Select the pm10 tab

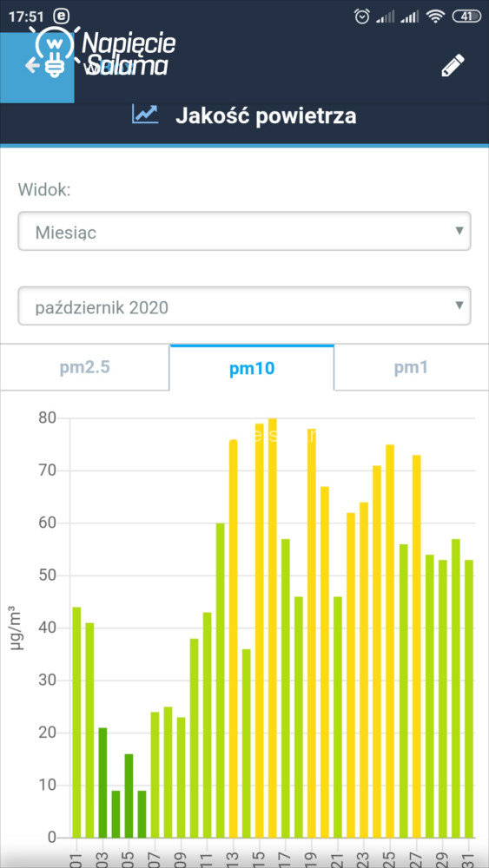(252, 368)
